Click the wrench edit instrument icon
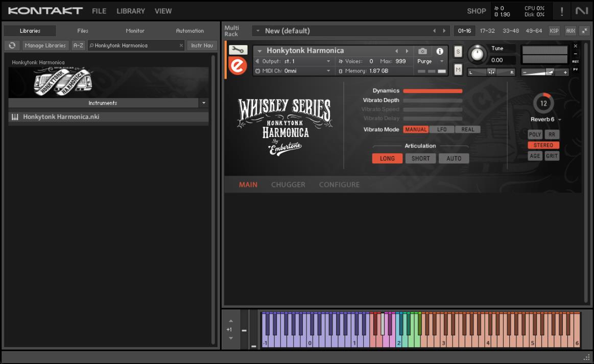Image resolution: width=594 pixels, height=364 pixels. coord(237,50)
